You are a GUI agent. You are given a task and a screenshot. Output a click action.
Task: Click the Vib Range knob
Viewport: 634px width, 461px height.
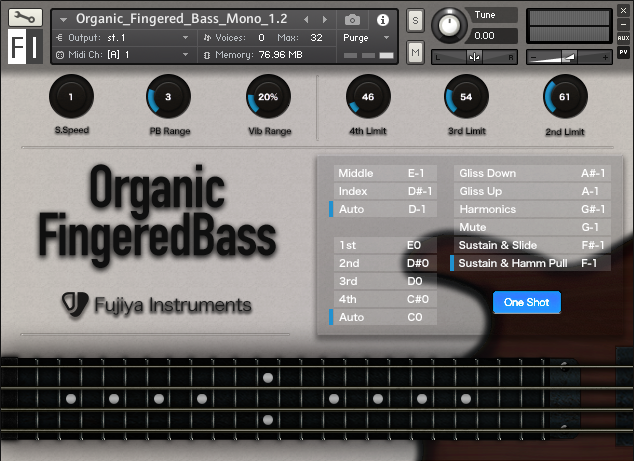268,97
